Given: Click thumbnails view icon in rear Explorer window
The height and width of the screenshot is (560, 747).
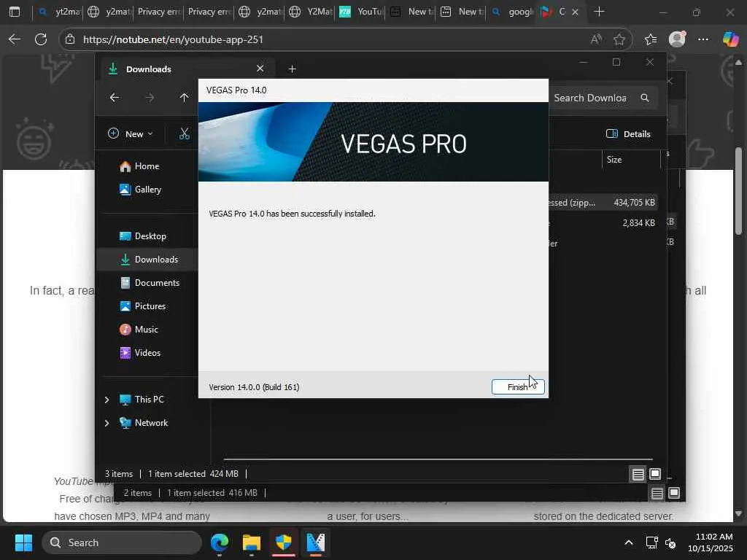Looking at the screenshot, I should coord(673,493).
